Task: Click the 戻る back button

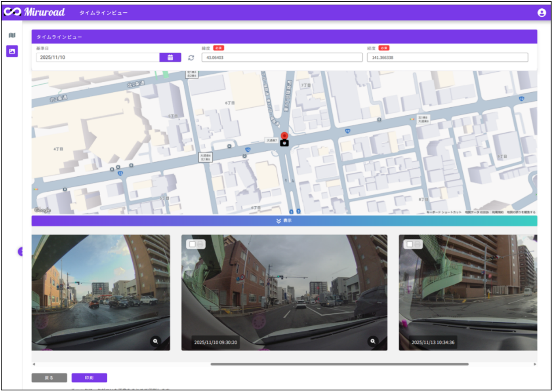Action: [x=49, y=378]
